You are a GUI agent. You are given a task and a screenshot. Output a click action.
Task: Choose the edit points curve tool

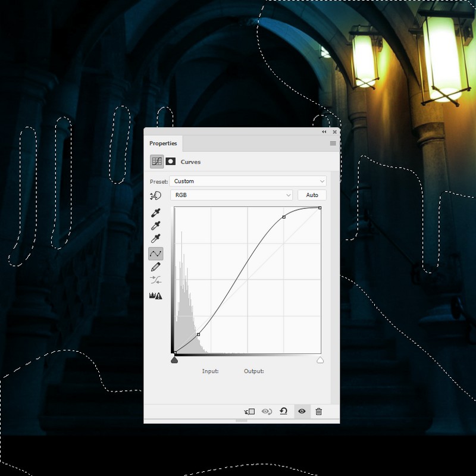[156, 253]
